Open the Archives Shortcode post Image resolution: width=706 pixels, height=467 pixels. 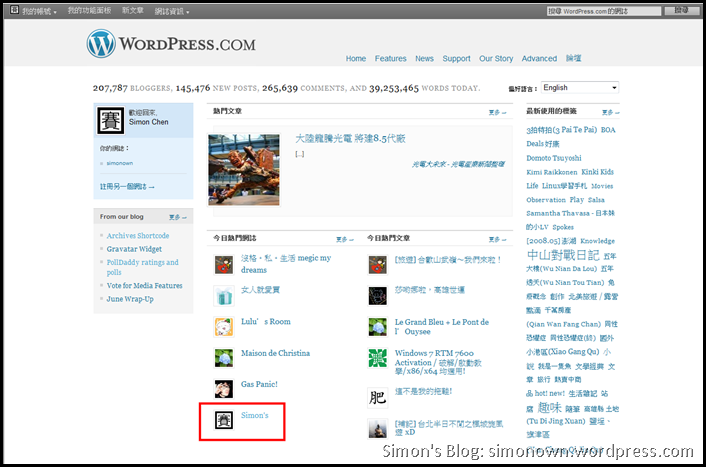click(138, 236)
